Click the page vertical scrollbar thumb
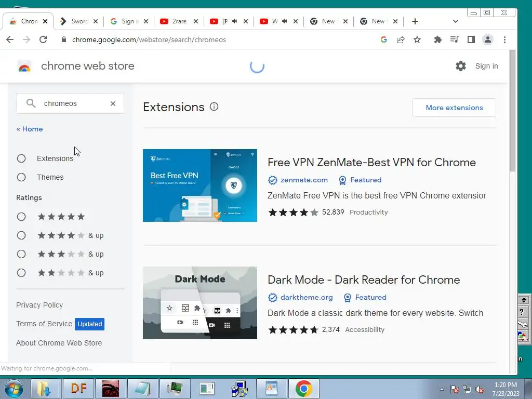 coord(513,110)
